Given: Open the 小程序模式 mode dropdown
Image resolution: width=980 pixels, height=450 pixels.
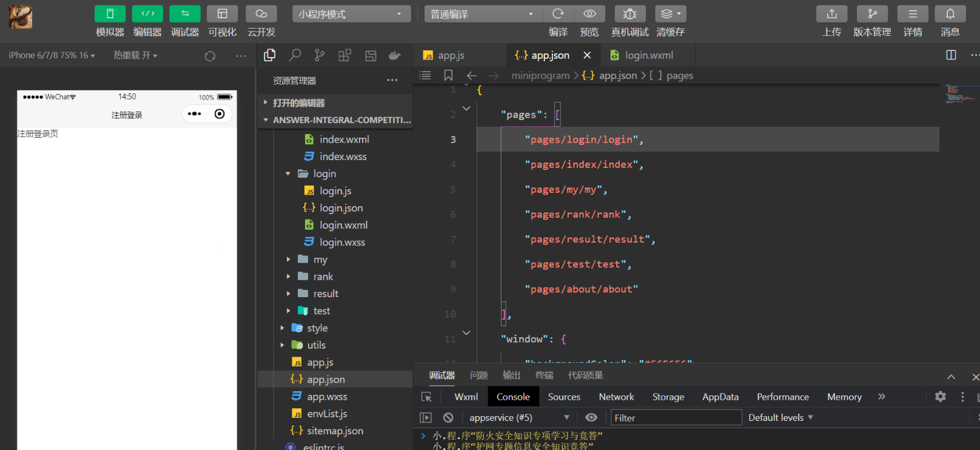Looking at the screenshot, I should coord(351,14).
